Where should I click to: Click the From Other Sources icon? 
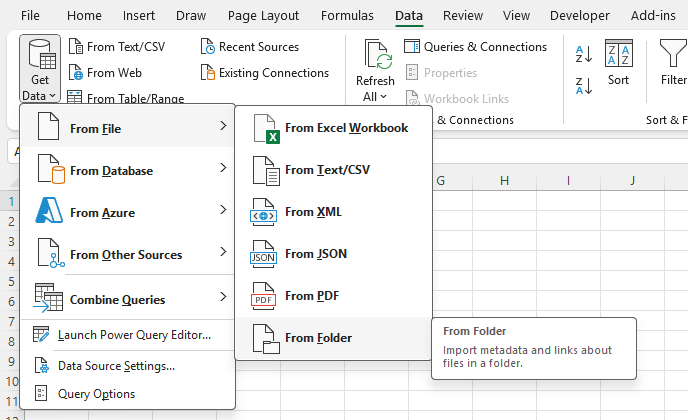(51, 253)
